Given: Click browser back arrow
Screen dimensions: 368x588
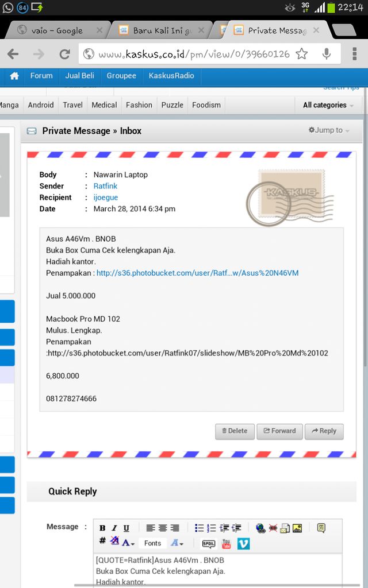Looking at the screenshot, I should point(13,54).
